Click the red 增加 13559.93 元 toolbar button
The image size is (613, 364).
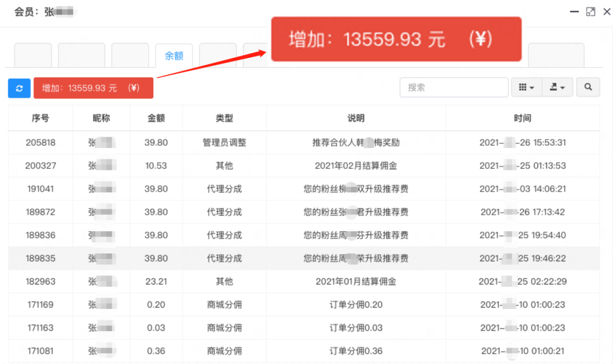pyautogui.click(x=93, y=88)
